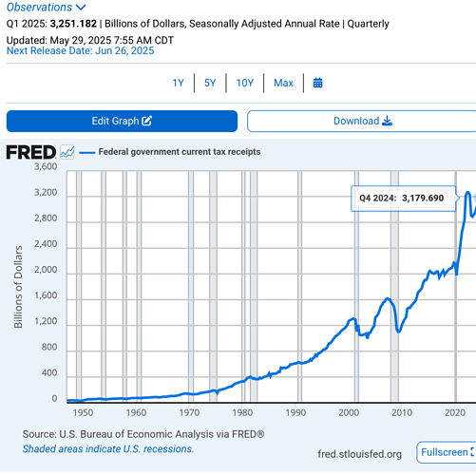This screenshot has width=476, height=475.
Task: Click the download arrow icon
Action: [388, 121]
